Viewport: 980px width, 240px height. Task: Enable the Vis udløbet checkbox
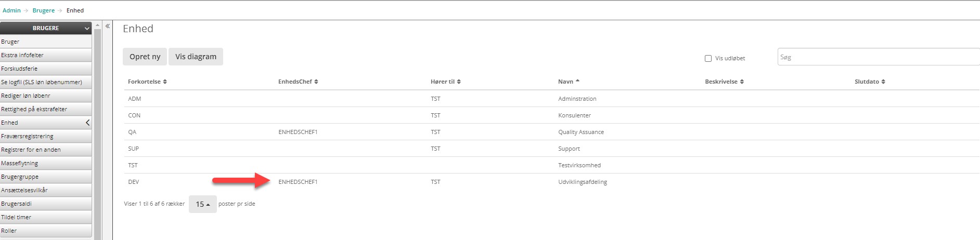point(708,58)
